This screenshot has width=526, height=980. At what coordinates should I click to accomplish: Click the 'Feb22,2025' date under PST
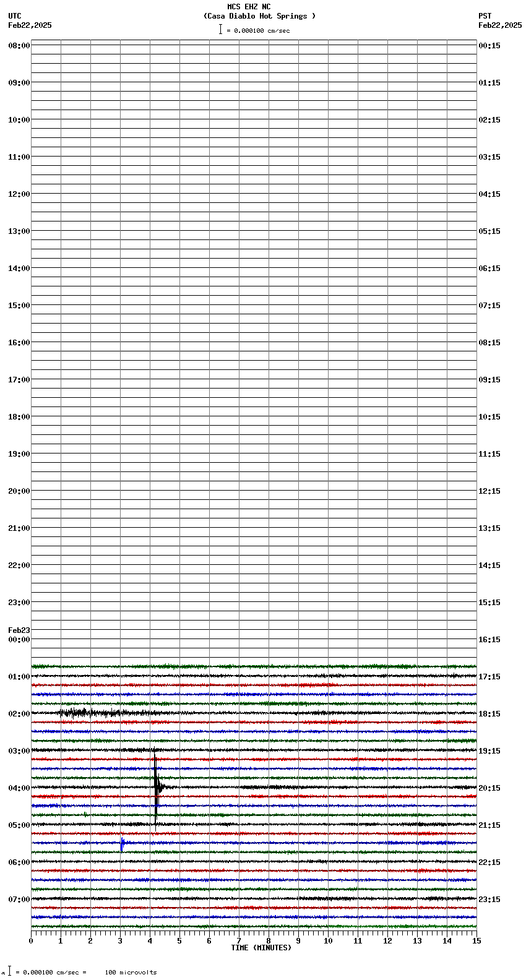(500, 25)
